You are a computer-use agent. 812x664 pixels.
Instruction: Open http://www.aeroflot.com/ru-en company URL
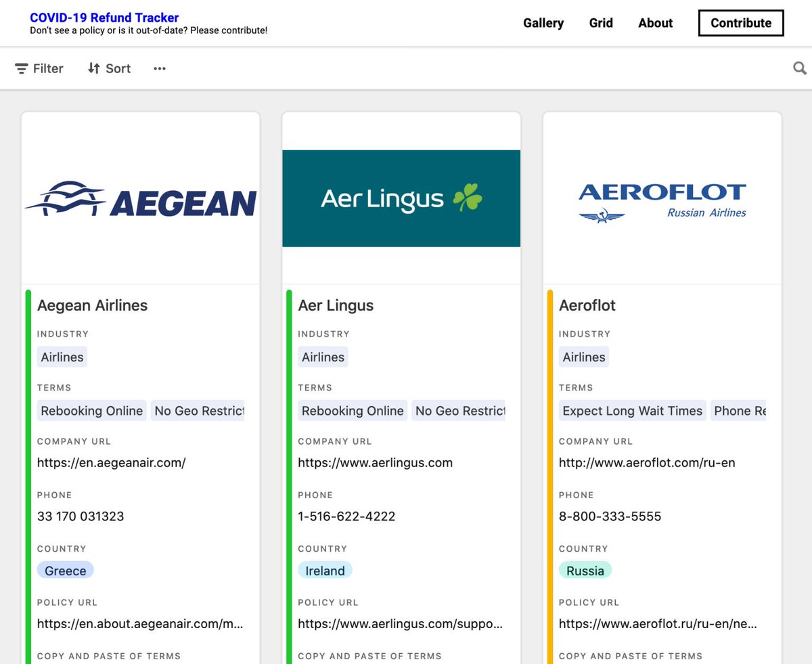[x=647, y=463]
